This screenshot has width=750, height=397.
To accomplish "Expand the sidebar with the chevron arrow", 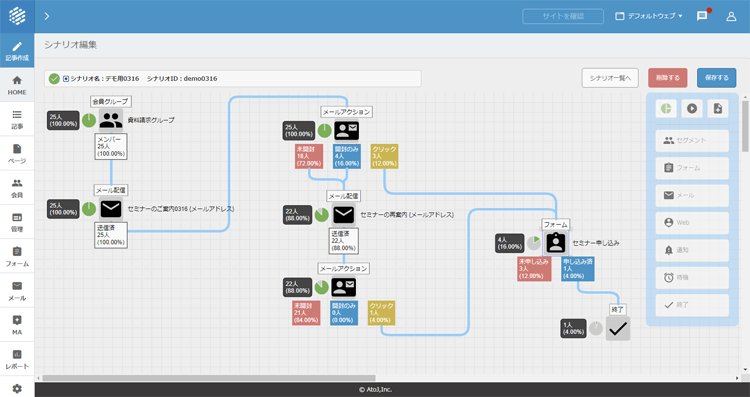I will pos(46,16).
